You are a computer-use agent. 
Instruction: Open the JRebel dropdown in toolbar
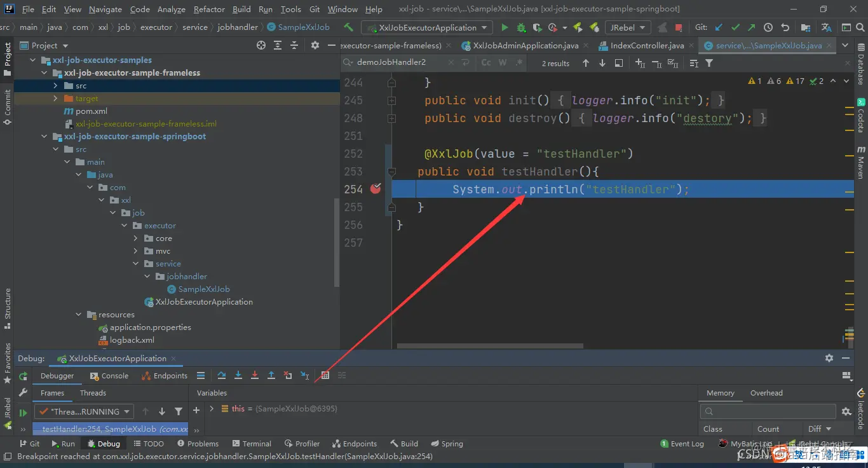[x=628, y=27]
